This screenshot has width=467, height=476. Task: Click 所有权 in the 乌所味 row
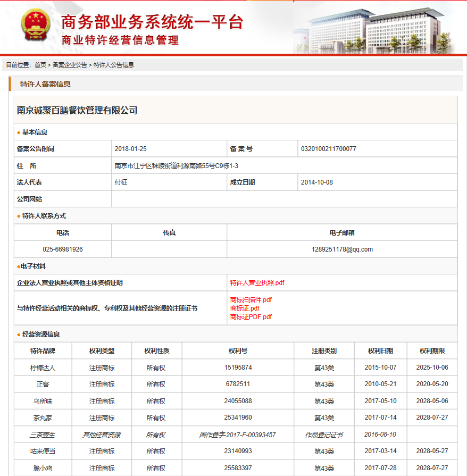[156, 402]
